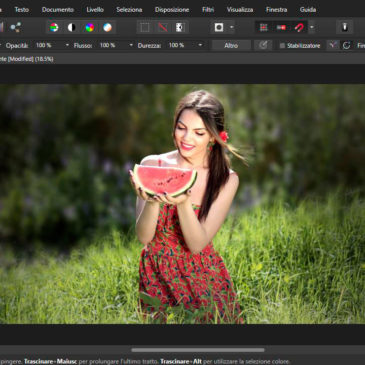
Task: Open the Seleziona menu
Action: coord(129,10)
